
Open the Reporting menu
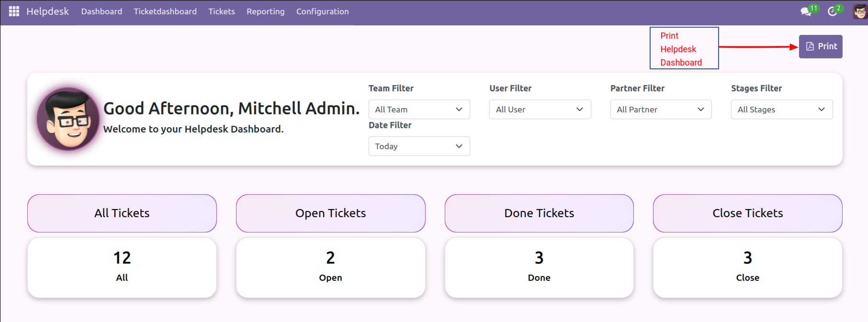pyautogui.click(x=266, y=11)
